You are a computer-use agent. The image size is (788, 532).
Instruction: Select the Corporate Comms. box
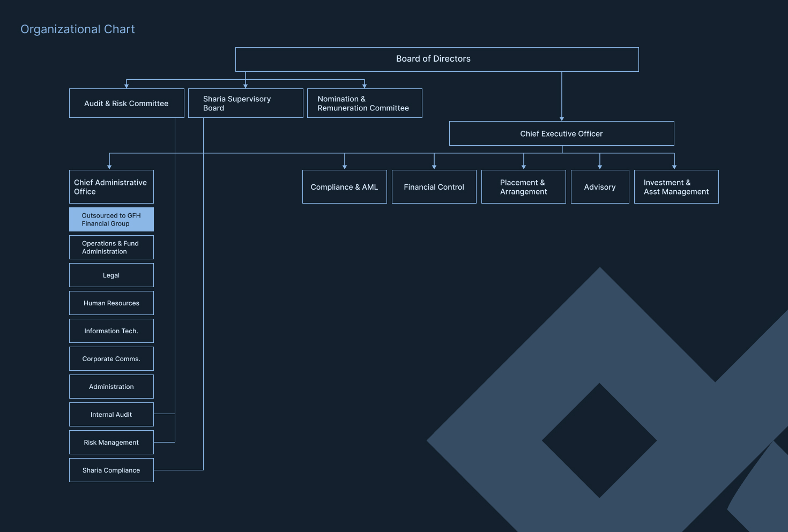coord(111,359)
